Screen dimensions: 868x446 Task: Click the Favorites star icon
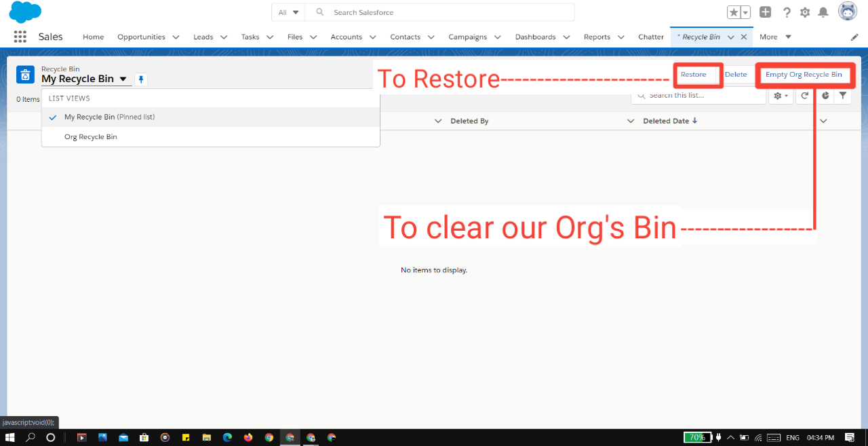[x=733, y=12]
